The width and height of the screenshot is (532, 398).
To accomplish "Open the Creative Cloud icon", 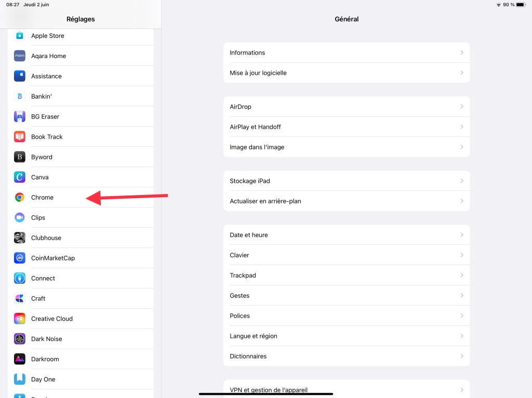I will (x=20, y=319).
